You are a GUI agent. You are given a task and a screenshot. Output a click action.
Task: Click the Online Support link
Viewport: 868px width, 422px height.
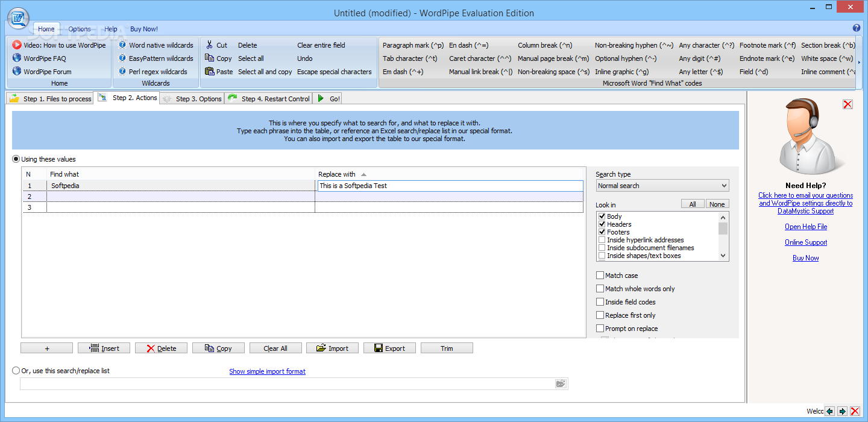click(806, 242)
